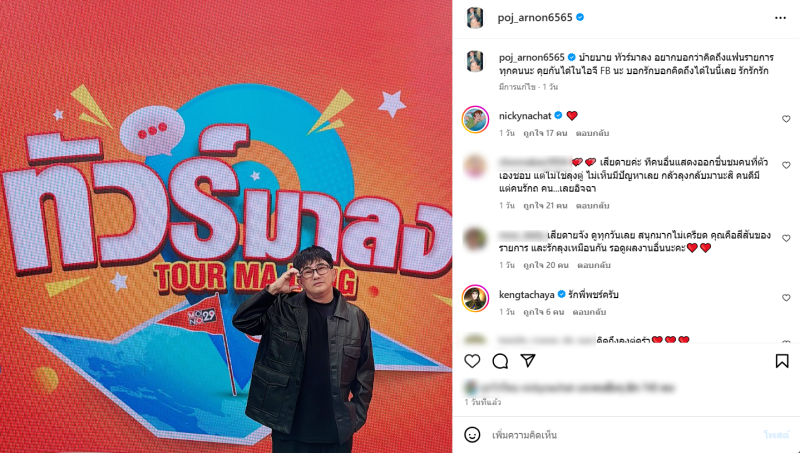
Task: Like nickynachat's comment with the small heart
Action: tap(786, 119)
